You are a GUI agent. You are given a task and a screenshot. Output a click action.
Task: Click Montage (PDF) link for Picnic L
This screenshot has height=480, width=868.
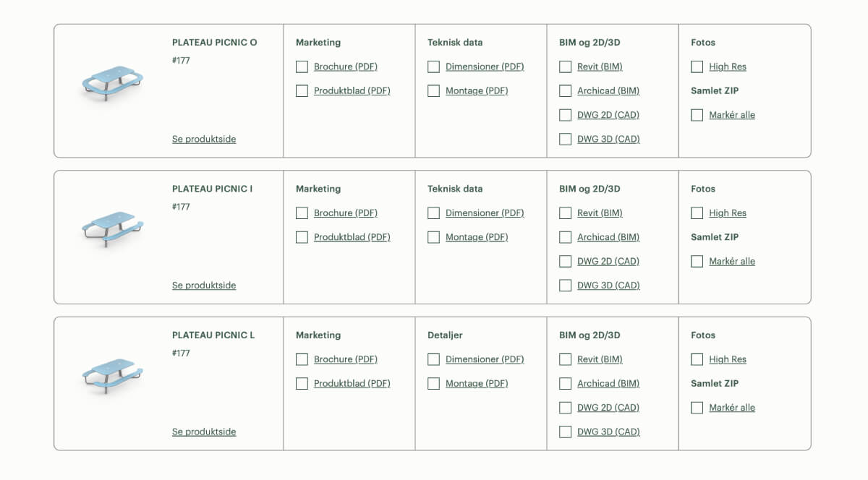click(477, 384)
